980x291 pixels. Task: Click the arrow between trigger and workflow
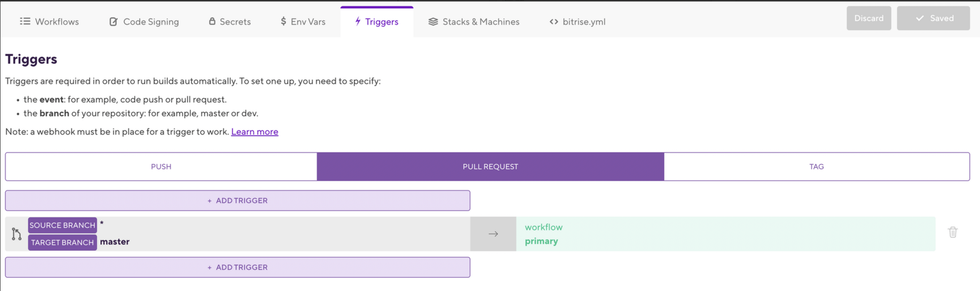[x=493, y=234]
